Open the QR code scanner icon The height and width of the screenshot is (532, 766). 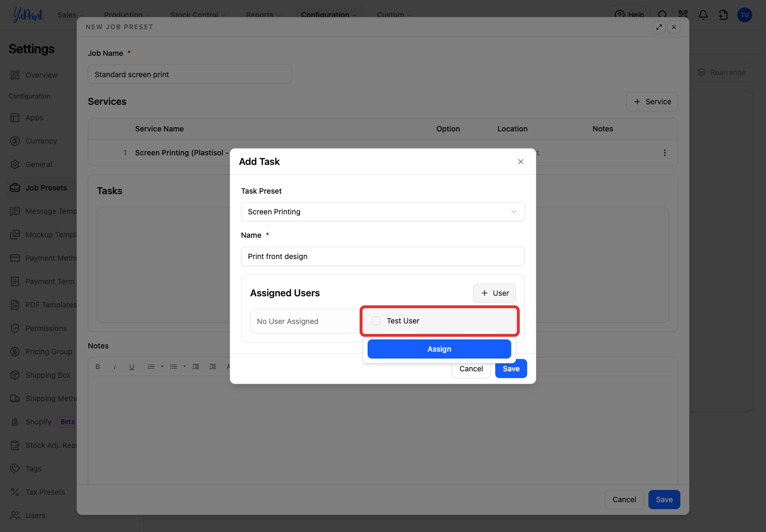pos(683,15)
